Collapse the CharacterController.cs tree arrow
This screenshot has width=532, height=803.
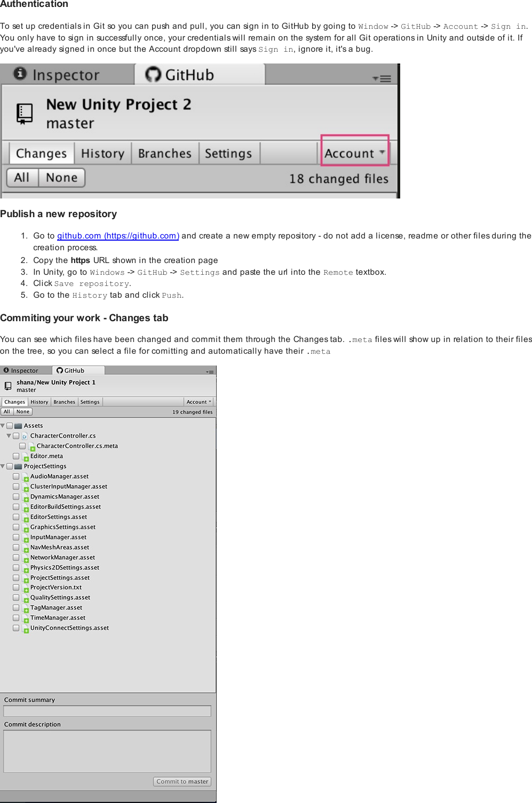pos(9,436)
